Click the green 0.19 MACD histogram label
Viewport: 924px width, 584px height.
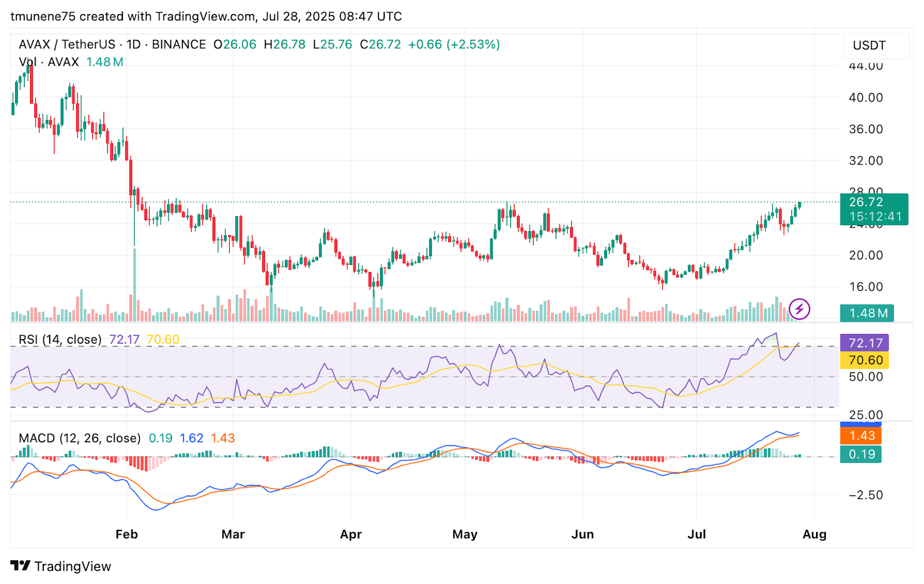(861, 455)
